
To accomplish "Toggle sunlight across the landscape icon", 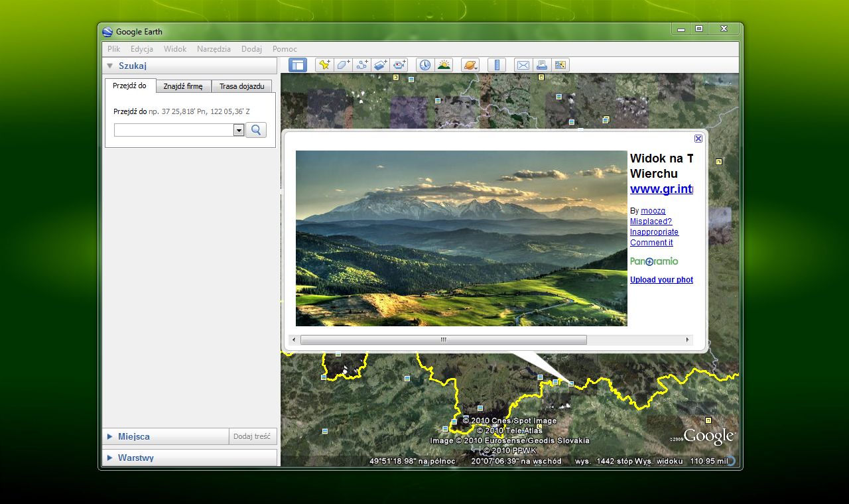I will point(444,65).
